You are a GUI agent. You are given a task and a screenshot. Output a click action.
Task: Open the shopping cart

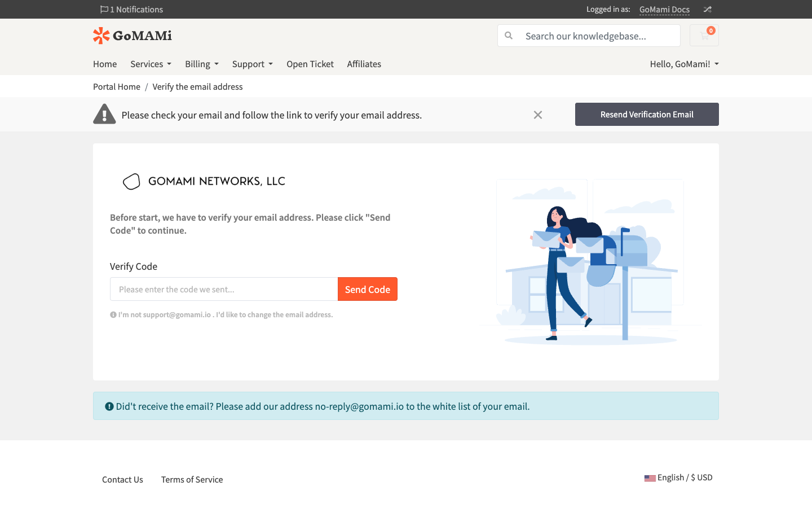(x=704, y=36)
